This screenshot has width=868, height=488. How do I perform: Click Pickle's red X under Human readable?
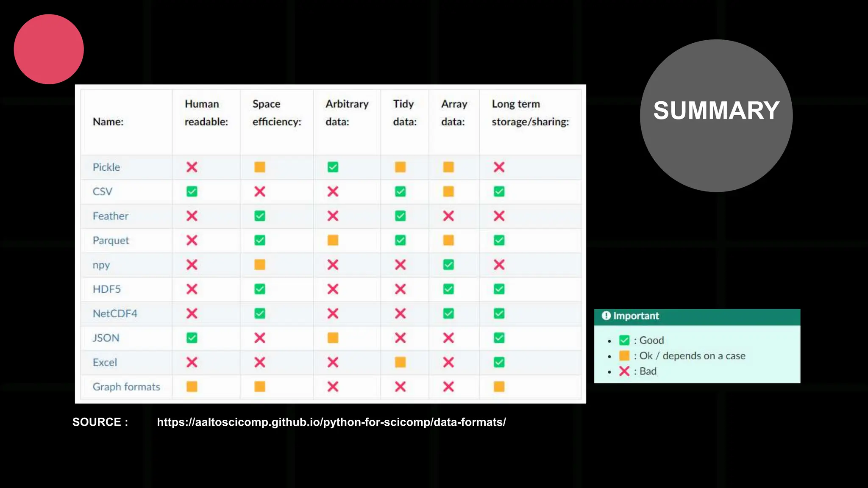click(x=192, y=167)
